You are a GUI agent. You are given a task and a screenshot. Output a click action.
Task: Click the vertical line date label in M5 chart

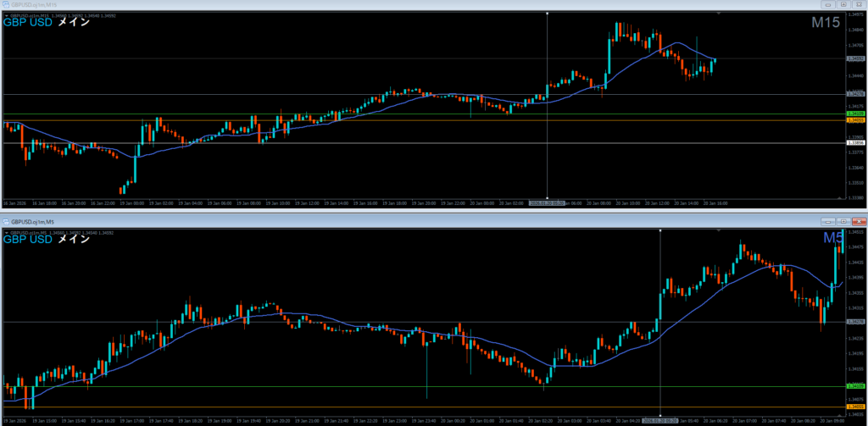(659, 418)
